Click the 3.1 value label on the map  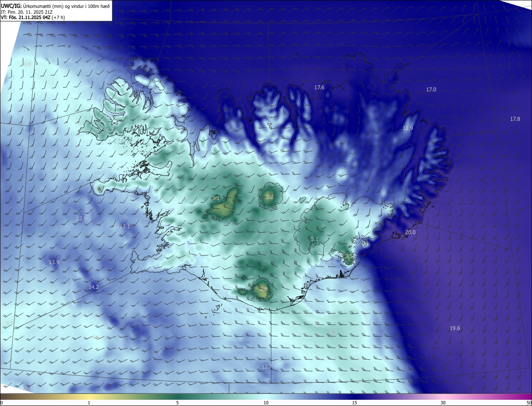point(216,198)
